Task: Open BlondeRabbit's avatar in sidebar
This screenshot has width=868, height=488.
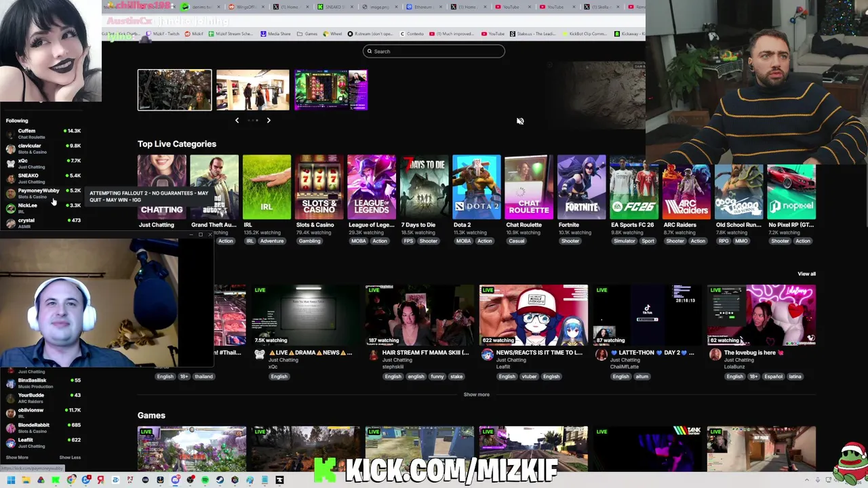Action: (x=10, y=428)
